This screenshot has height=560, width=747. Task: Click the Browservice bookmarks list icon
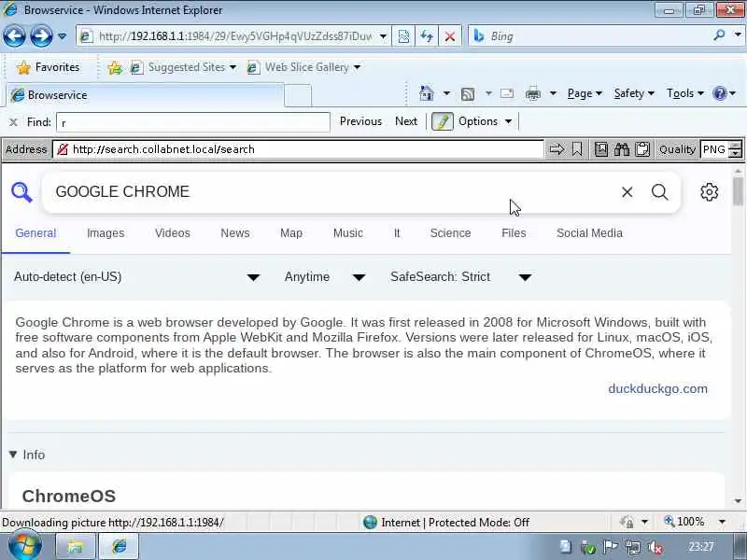(x=601, y=149)
